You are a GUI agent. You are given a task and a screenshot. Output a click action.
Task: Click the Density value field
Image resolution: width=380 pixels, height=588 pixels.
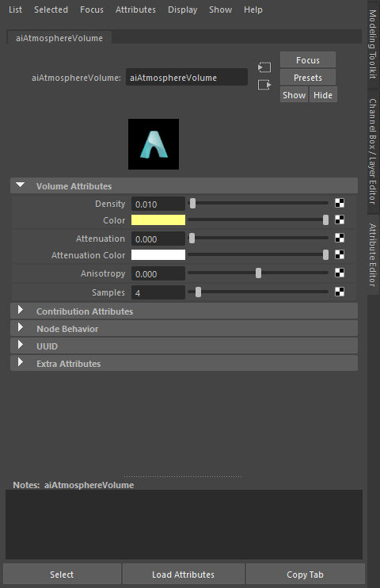158,204
